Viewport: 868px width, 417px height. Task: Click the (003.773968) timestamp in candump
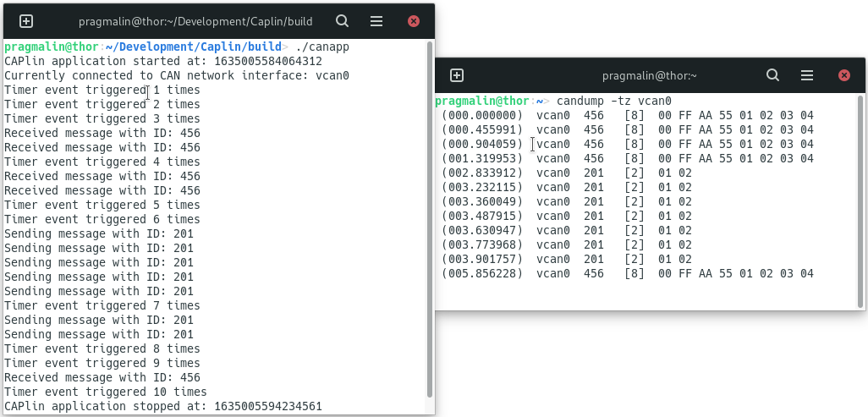(x=482, y=244)
